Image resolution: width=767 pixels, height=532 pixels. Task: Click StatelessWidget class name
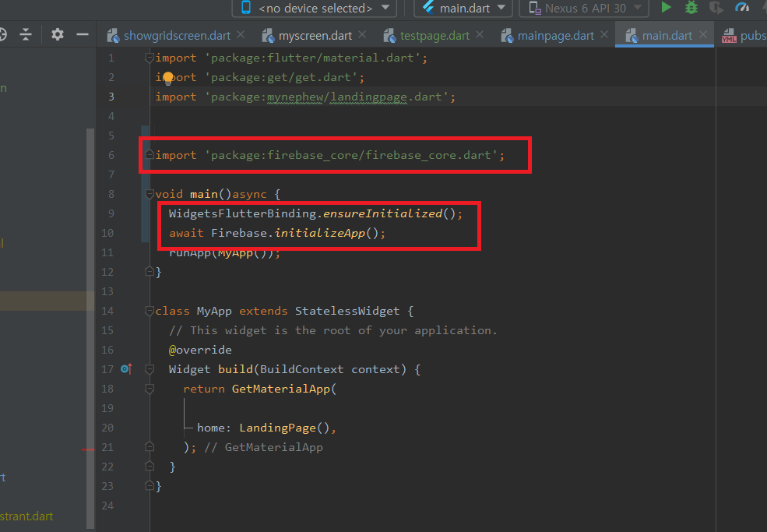[347, 311]
